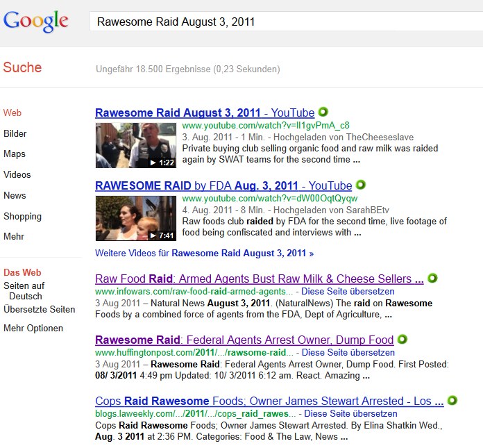Select Das Web filter

22,272
